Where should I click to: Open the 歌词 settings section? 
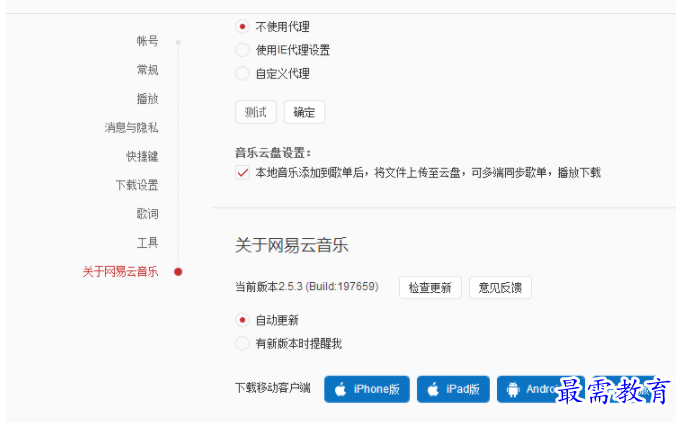[x=148, y=214]
